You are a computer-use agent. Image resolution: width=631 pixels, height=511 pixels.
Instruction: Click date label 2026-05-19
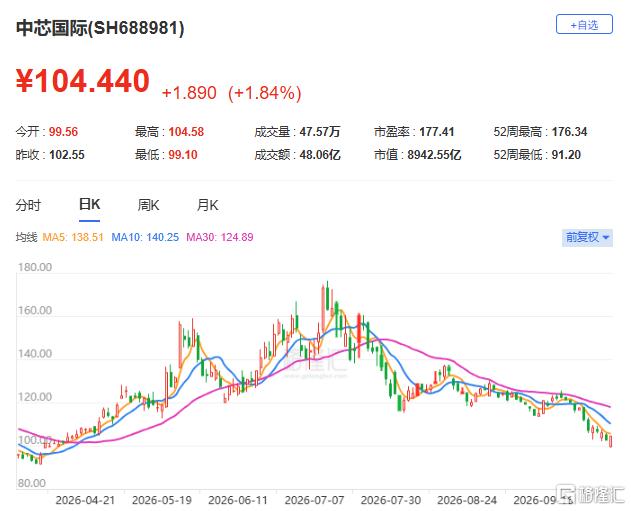click(161, 500)
